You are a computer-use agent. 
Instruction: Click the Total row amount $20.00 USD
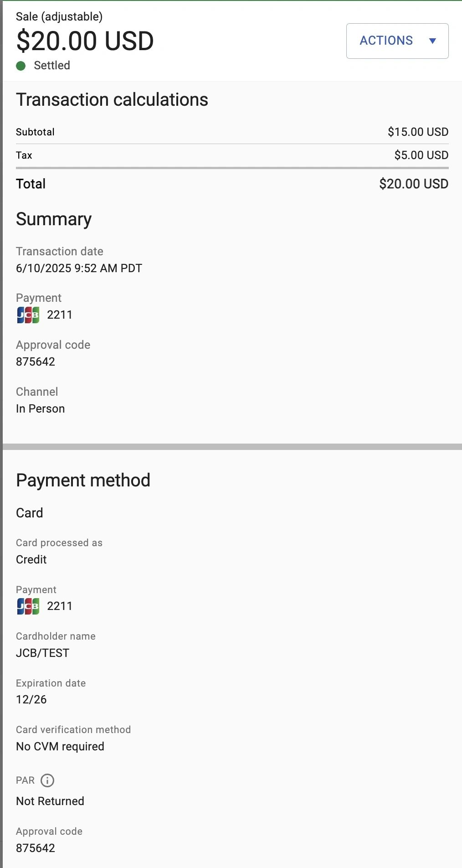coord(413,184)
